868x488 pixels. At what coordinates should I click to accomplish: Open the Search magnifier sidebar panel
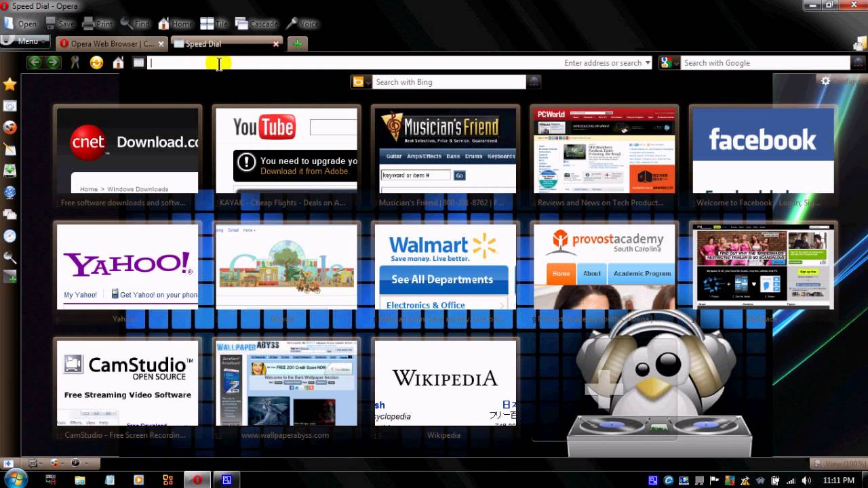click(x=9, y=258)
